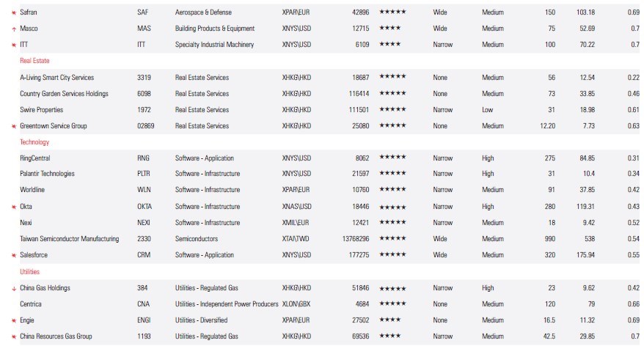Screen dimensions: 644x346
Task: Click the RNG ticker symbol
Action: (x=143, y=158)
